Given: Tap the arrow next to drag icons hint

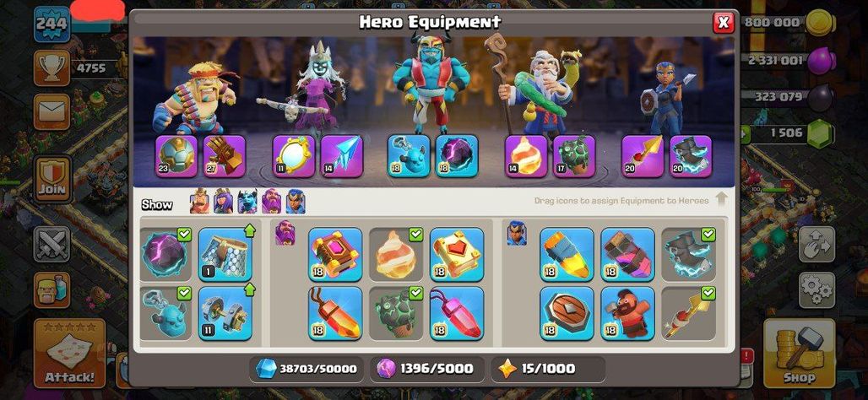Looking at the screenshot, I should tap(721, 200).
